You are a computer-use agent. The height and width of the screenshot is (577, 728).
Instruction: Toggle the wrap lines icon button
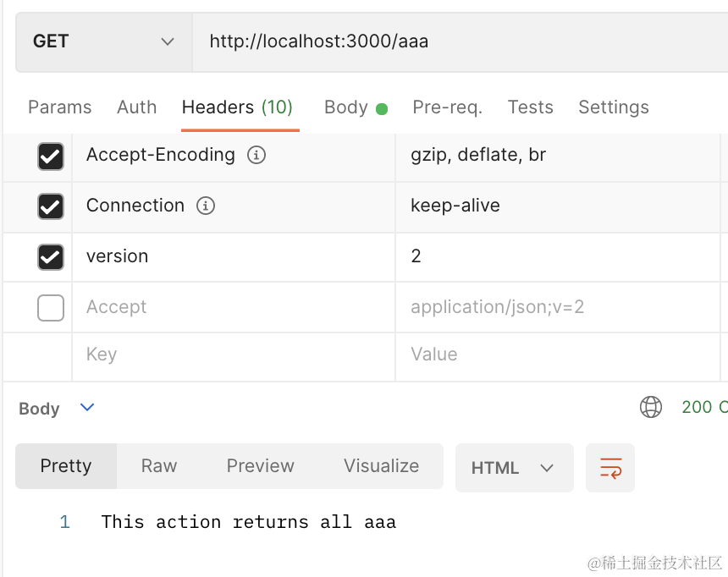click(x=610, y=468)
